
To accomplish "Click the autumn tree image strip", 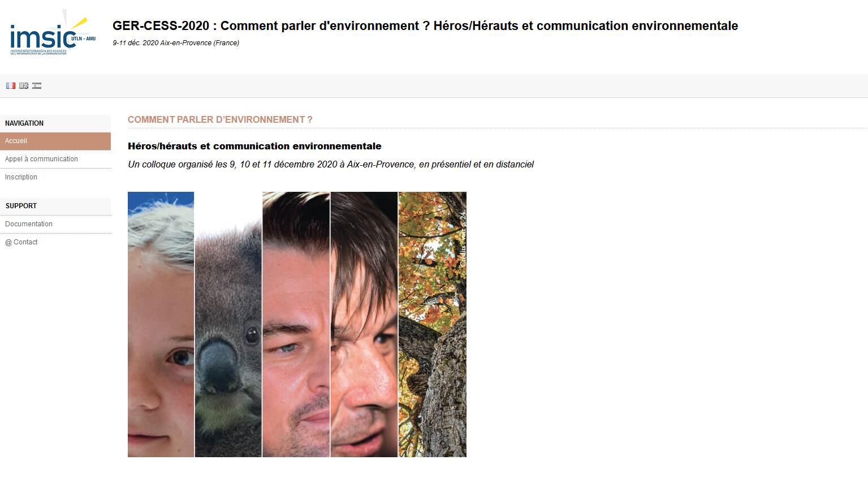I will (x=433, y=324).
